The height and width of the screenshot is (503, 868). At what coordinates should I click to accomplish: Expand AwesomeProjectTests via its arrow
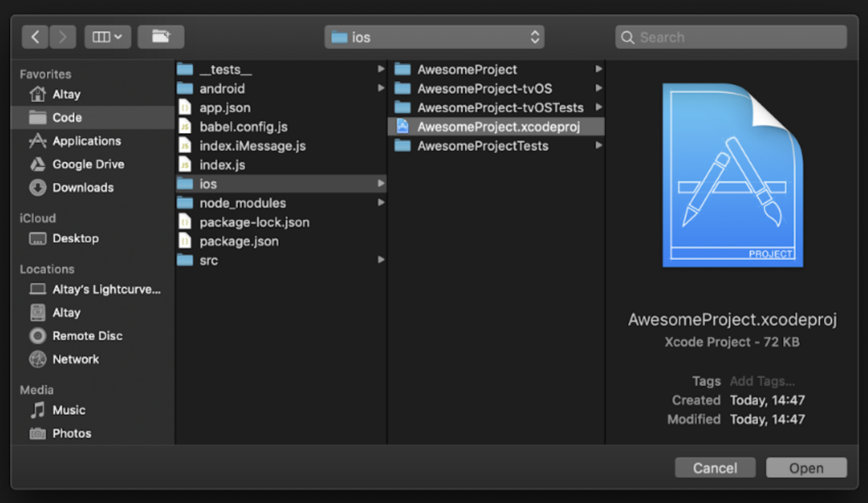(598, 145)
